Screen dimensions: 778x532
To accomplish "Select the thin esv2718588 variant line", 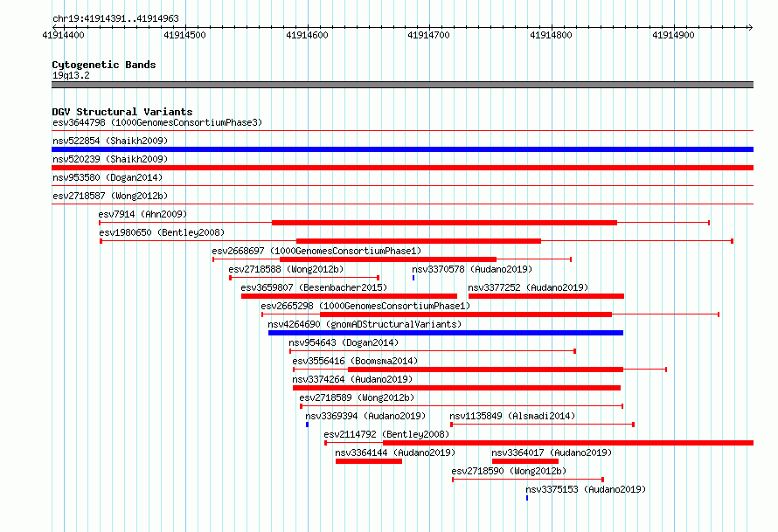I will pos(304,278).
